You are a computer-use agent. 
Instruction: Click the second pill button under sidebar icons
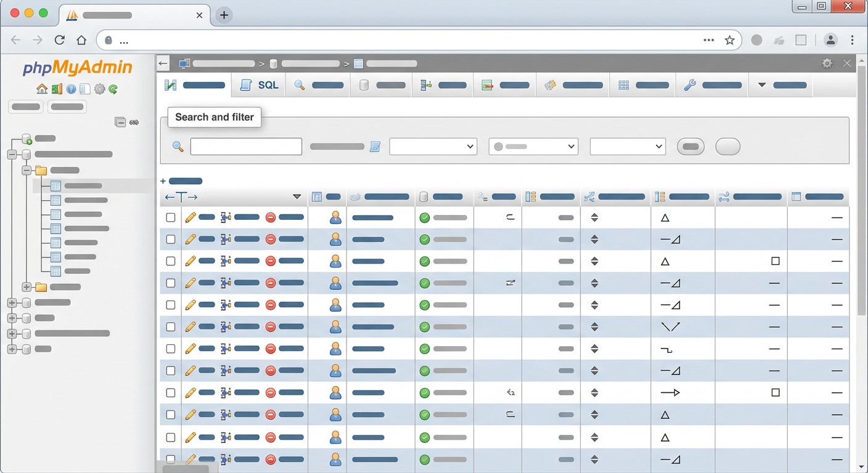[x=67, y=107]
